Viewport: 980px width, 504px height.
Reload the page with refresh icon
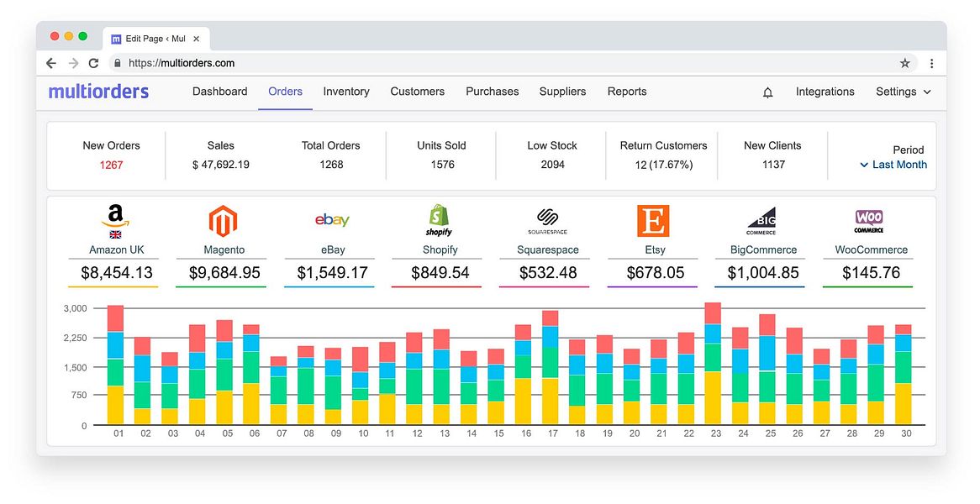click(x=94, y=63)
